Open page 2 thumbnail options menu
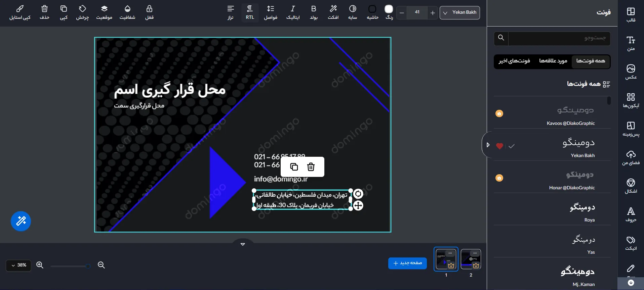The image size is (644, 290). click(475, 253)
